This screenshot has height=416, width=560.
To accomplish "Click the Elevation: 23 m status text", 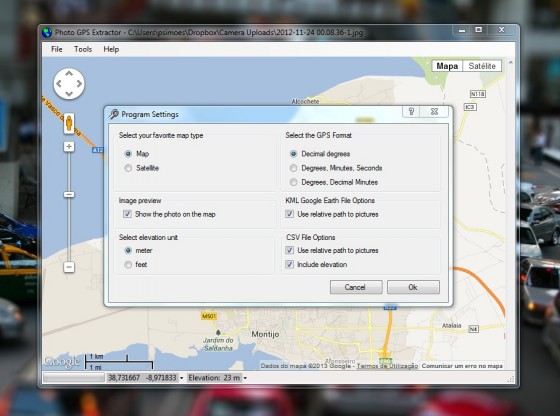I will click(214, 378).
